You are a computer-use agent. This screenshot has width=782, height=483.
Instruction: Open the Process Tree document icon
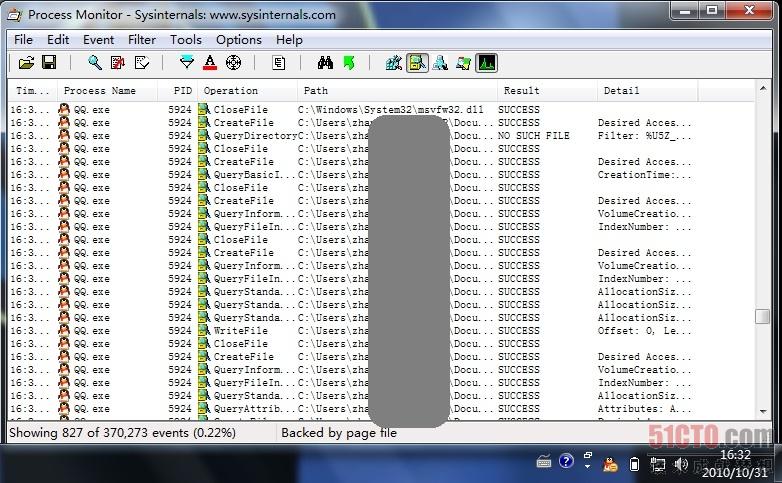(x=279, y=63)
